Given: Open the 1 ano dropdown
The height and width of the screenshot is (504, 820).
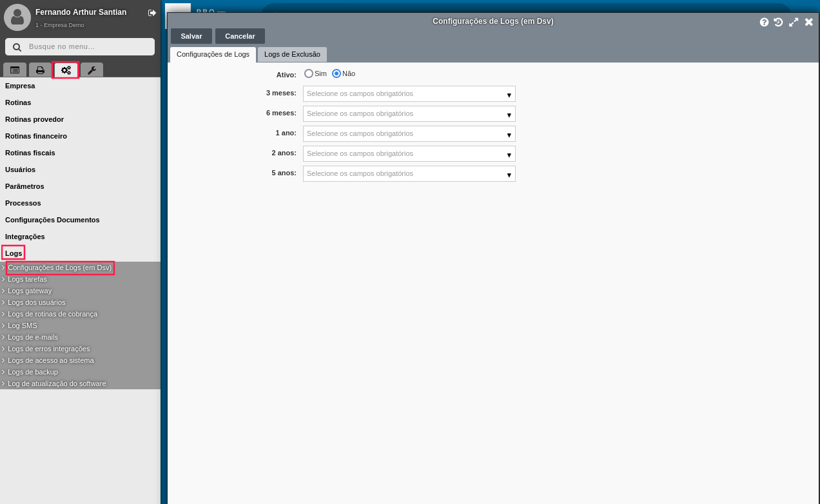Looking at the screenshot, I should 409,134.
